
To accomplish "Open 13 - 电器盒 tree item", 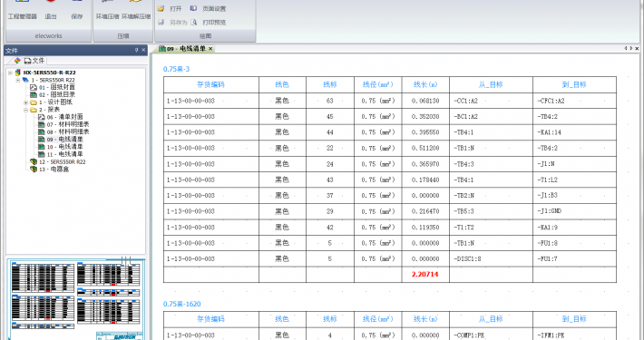I will pyautogui.click(x=50, y=170).
